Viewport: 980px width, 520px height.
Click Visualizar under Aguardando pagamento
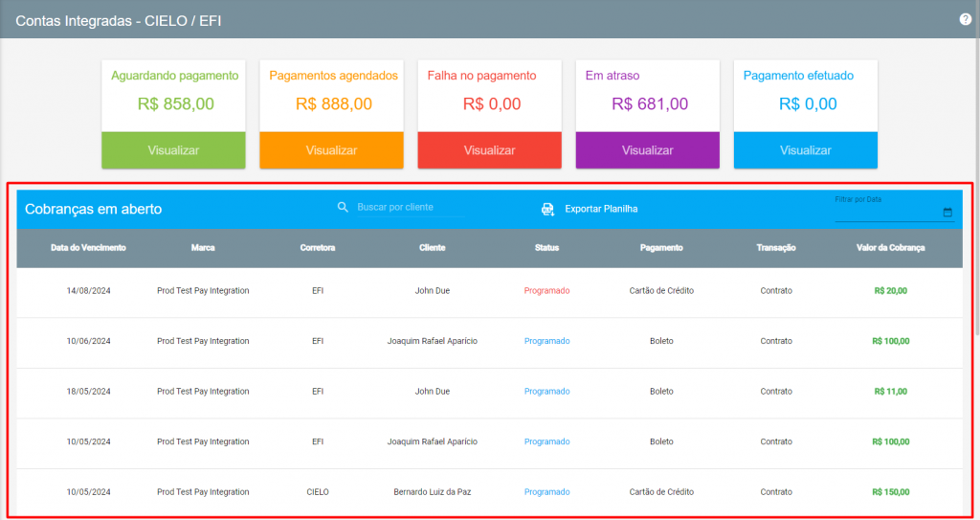click(174, 150)
